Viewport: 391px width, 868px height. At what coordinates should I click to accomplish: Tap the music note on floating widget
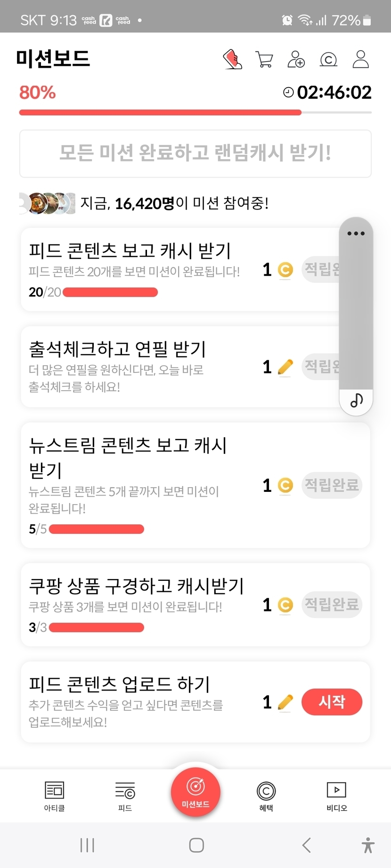356,401
